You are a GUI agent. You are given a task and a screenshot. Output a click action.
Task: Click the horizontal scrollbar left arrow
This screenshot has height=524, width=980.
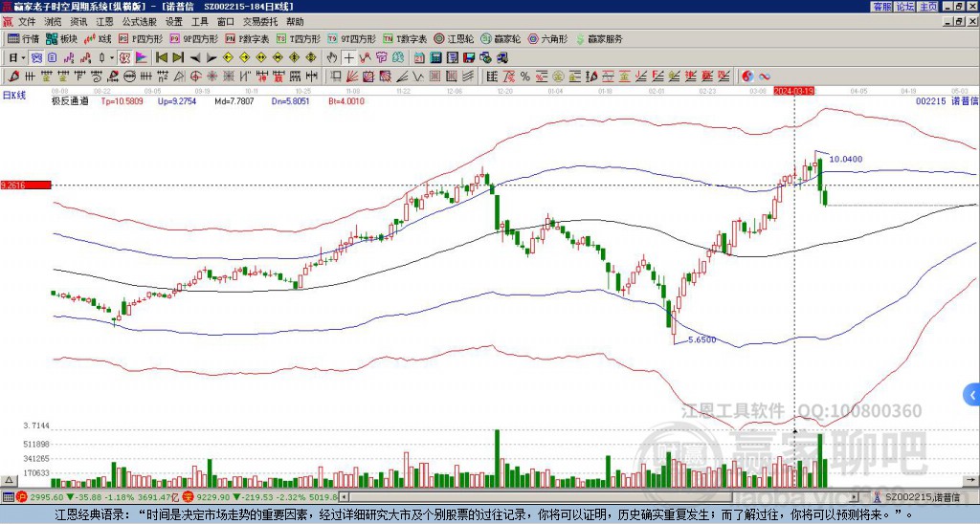click(x=343, y=498)
